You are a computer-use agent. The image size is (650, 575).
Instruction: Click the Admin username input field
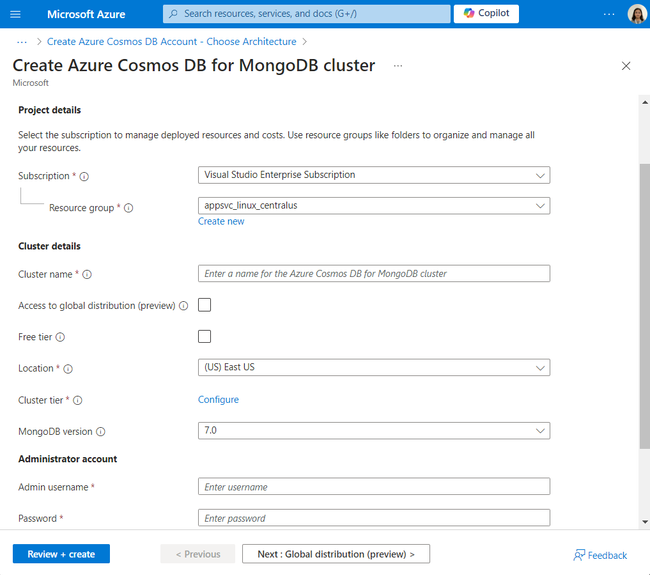pyautogui.click(x=374, y=487)
